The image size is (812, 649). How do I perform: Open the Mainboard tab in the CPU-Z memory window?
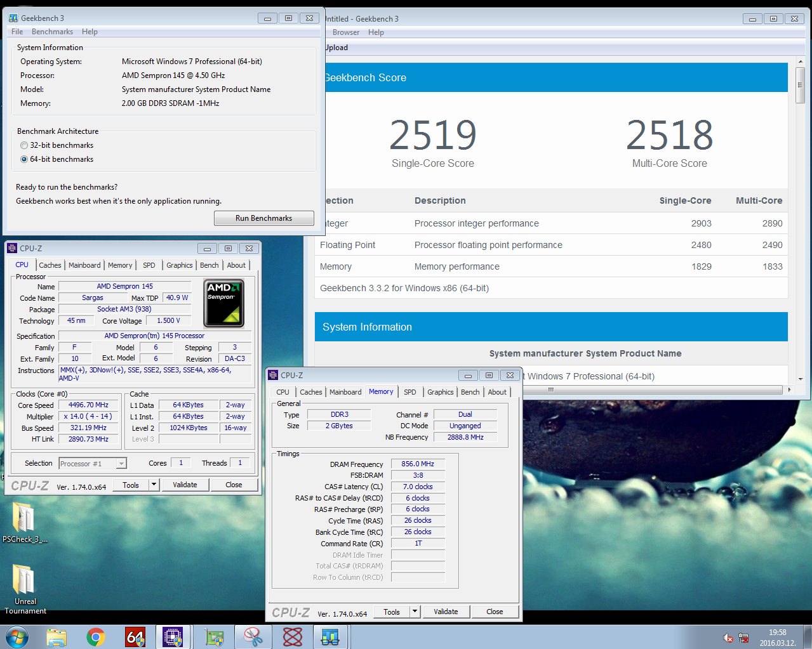click(x=345, y=392)
